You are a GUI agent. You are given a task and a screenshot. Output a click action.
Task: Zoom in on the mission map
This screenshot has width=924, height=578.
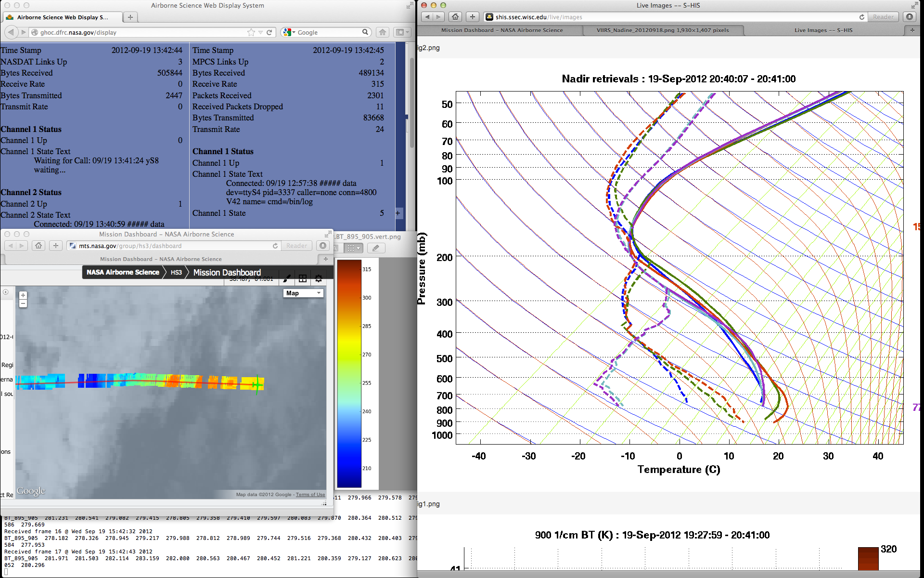(x=23, y=295)
